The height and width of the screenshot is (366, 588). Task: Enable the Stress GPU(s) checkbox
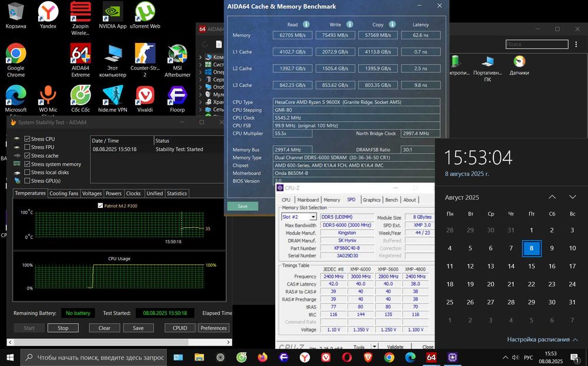[x=27, y=180]
